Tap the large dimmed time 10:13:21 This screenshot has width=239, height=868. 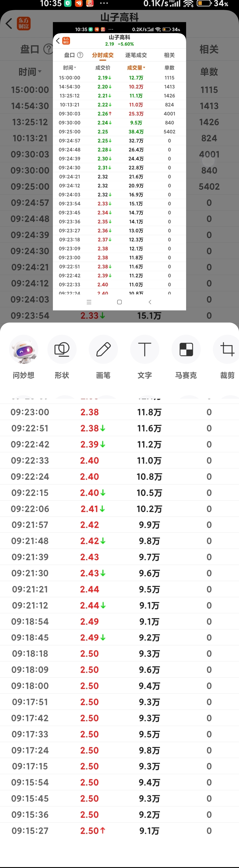click(30, 138)
